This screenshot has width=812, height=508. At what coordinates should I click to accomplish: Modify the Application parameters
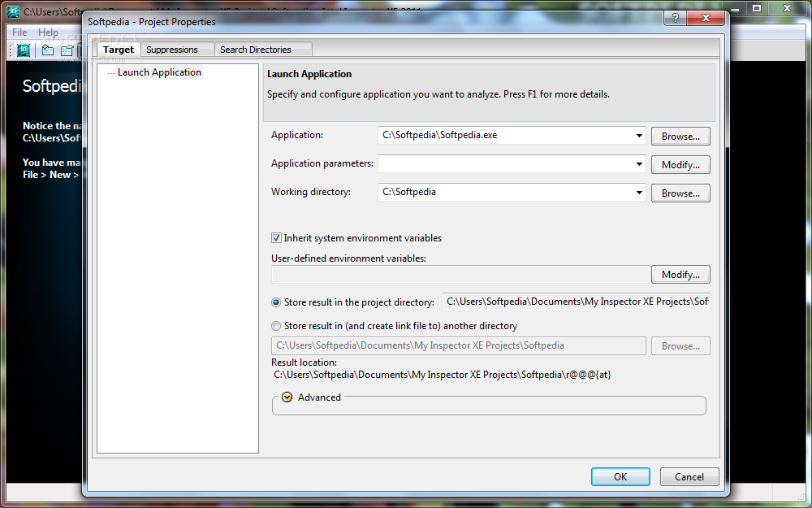tap(680, 165)
